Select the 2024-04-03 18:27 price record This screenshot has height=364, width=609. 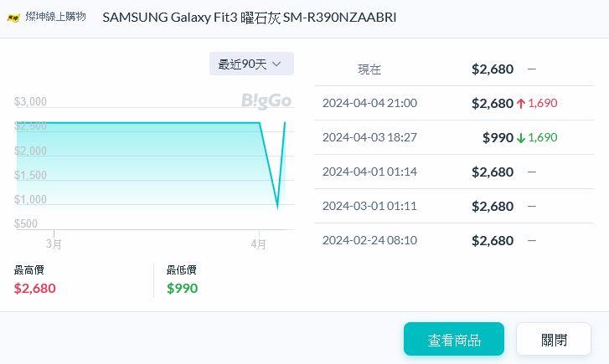[x=369, y=138]
